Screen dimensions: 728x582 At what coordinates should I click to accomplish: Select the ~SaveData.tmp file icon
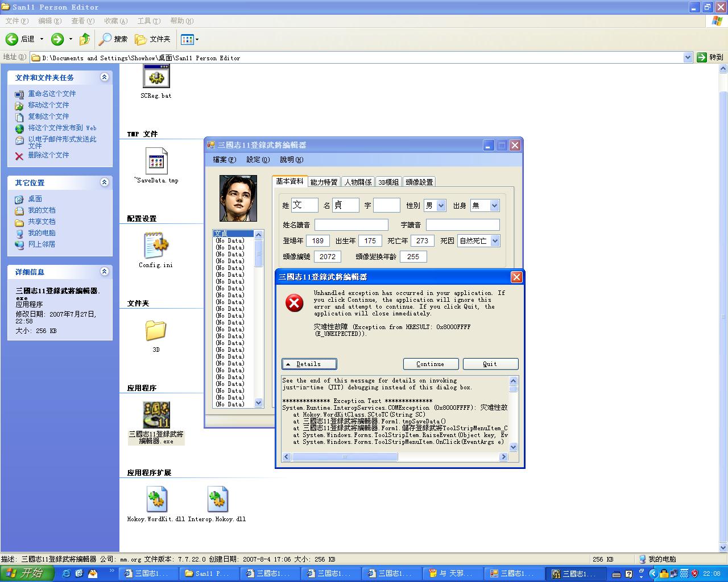(x=156, y=161)
